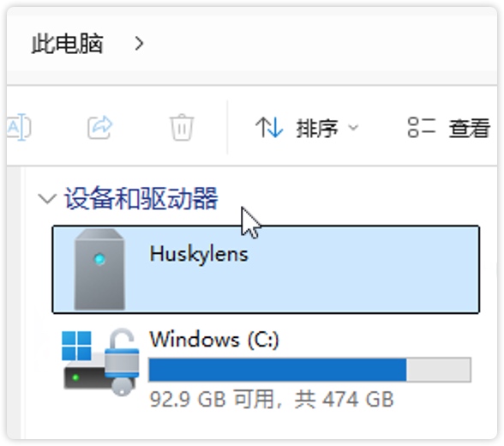Screen dimensions: 504x446
Task: Click the small dropdown arrow beside 排序
Action: pos(353,128)
